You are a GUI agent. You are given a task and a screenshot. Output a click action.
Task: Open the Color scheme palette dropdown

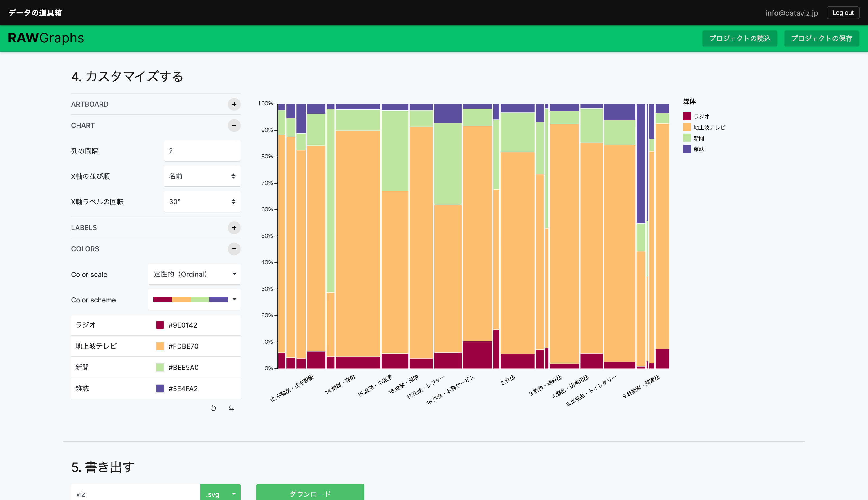[x=194, y=300]
